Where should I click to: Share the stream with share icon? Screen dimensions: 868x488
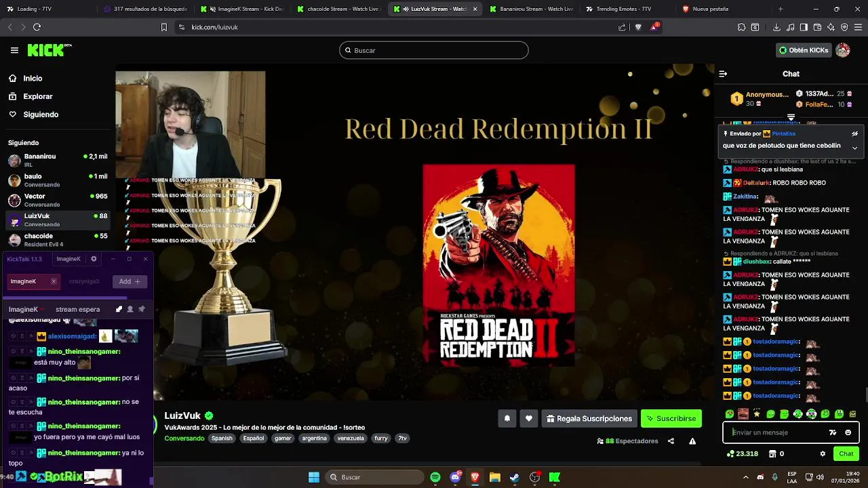pos(671,441)
